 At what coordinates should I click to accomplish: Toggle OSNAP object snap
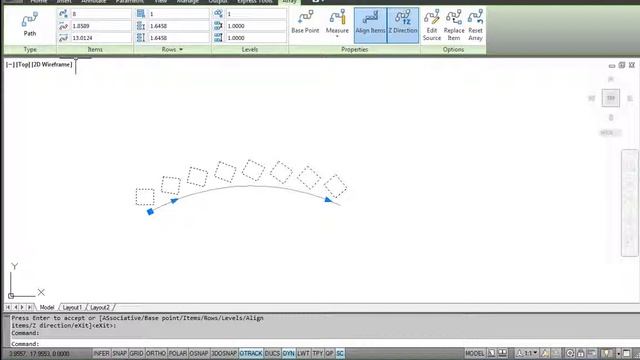(199, 353)
